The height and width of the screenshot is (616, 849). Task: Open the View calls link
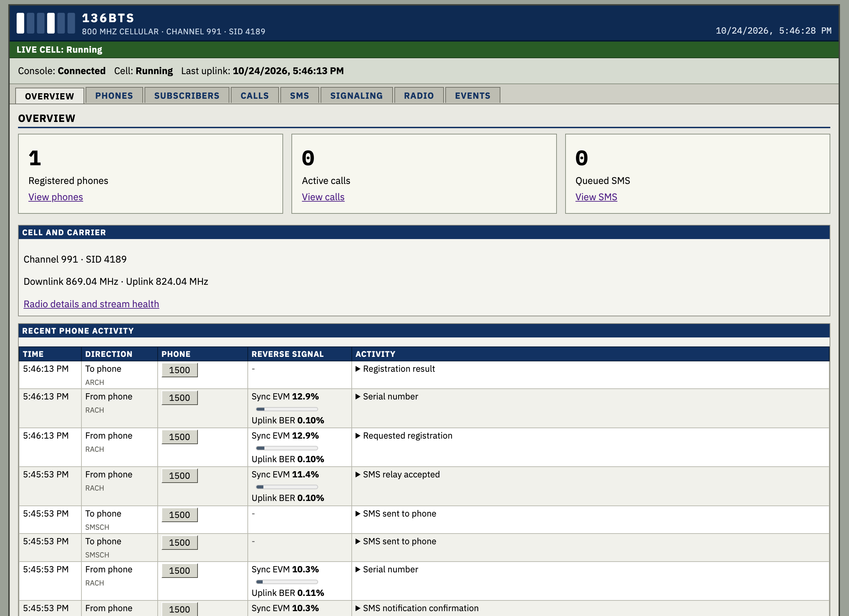[323, 197]
